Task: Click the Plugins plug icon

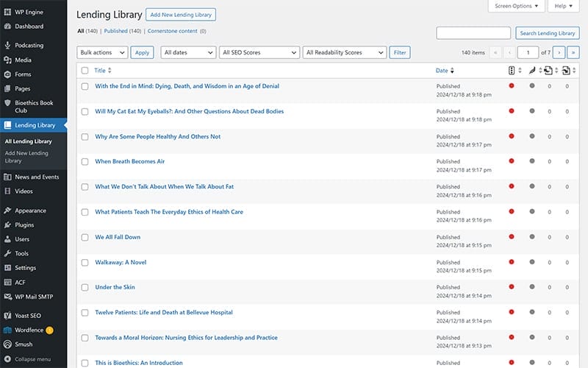Action: pyautogui.click(x=7, y=225)
